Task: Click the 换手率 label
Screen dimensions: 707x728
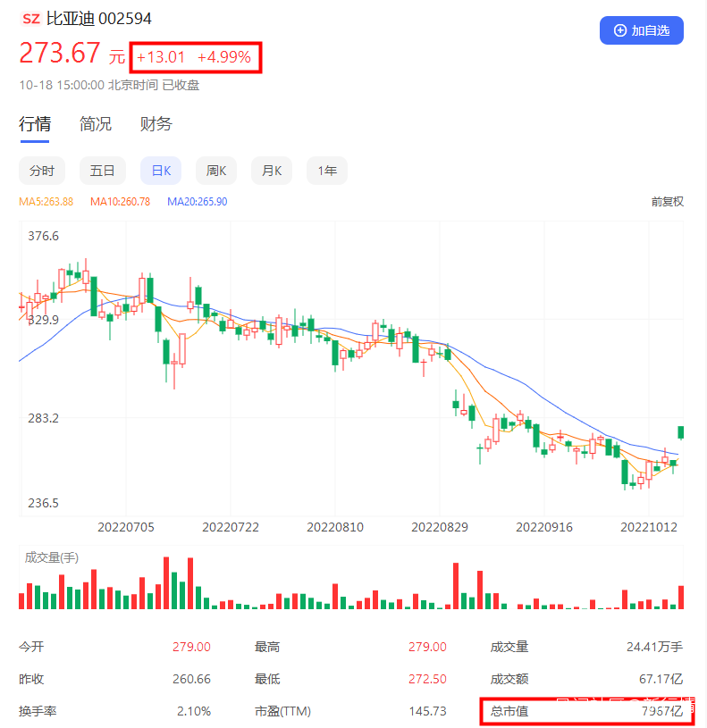Action: tap(38, 711)
